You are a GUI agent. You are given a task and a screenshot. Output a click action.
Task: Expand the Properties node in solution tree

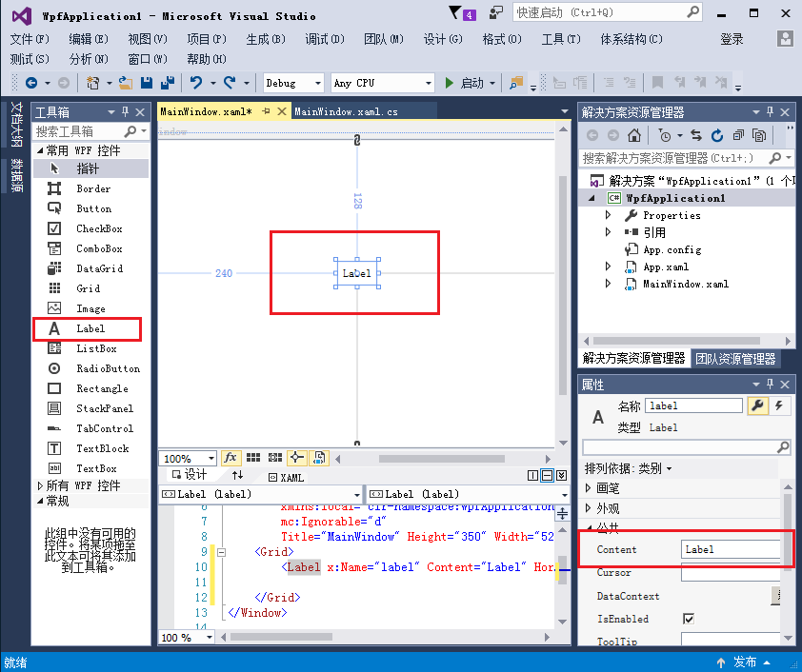(608, 215)
